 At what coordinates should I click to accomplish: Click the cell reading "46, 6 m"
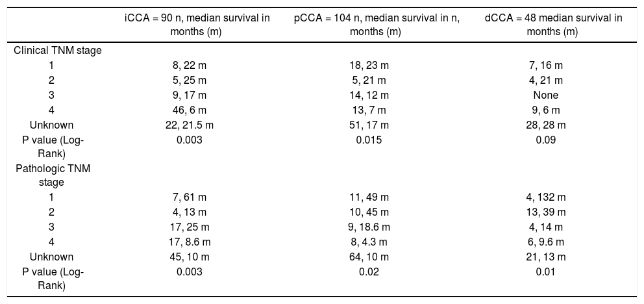coord(197,110)
